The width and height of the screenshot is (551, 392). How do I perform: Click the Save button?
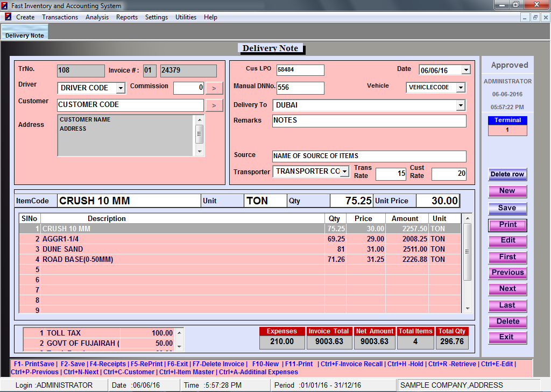[507, 208]
